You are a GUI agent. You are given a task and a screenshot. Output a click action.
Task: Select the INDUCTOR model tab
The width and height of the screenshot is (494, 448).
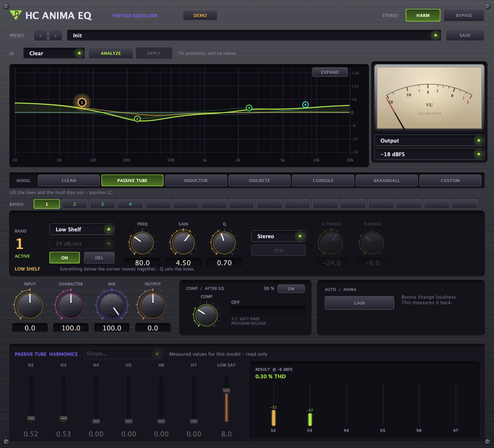click(196, 180)
